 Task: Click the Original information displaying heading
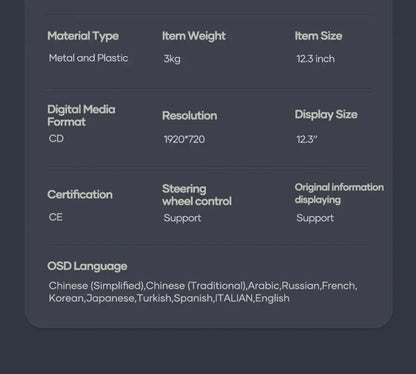339,193
